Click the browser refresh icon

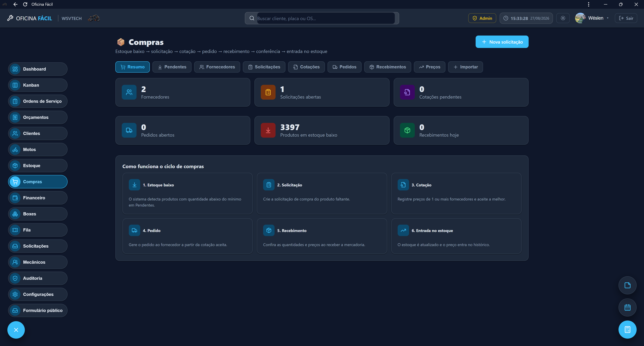(25, 4)
